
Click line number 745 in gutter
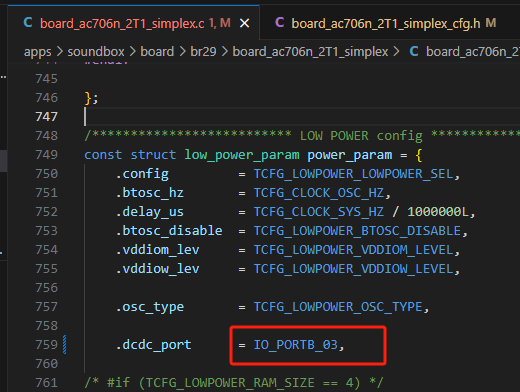pyautogui.click(x=46, y=79)
